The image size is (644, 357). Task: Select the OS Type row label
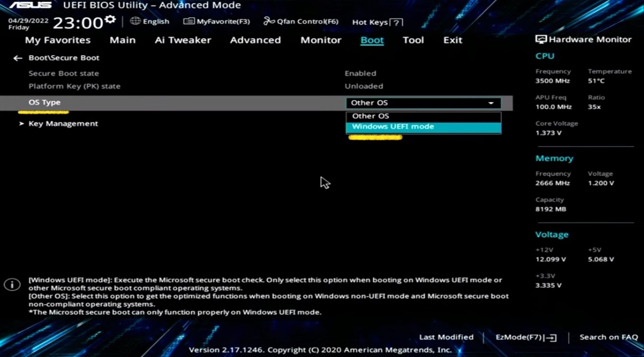[x=45, y=102]
